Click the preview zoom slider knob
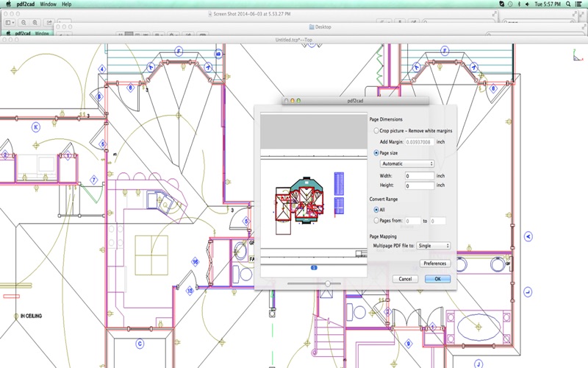588x368 pixels. coord(328,283)
